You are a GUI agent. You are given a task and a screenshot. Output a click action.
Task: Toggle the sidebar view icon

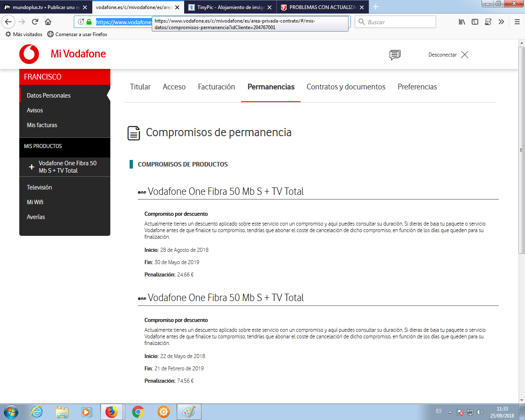click(x=475, y=22)
